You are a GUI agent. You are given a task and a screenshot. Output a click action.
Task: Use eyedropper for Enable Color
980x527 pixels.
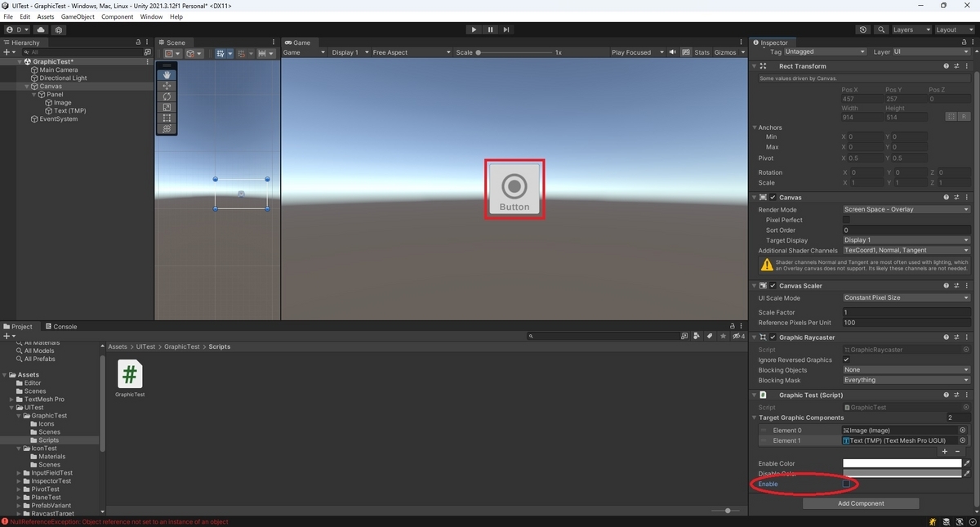[x=967, y=463]
